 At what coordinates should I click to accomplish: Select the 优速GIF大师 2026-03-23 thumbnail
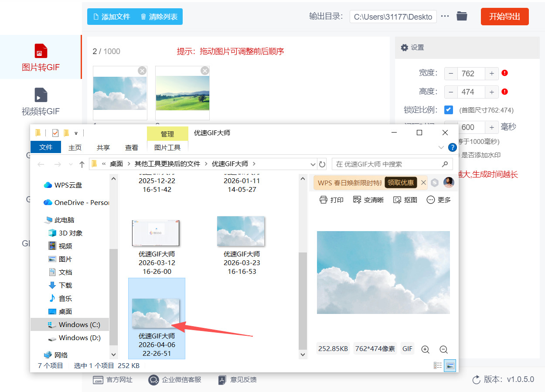tap(241, 231)
